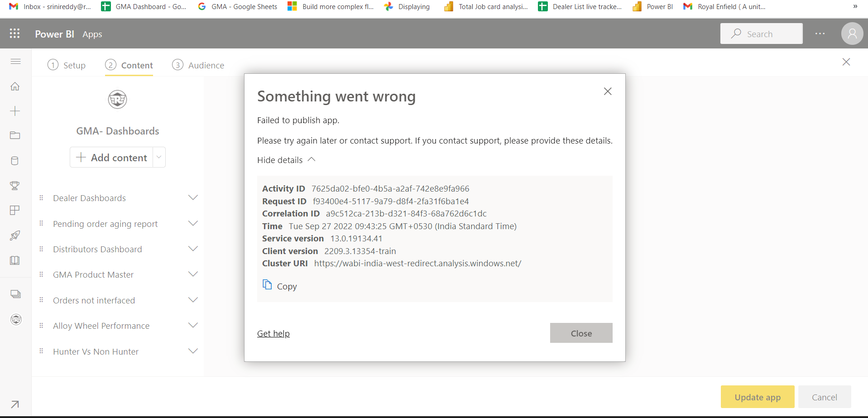Open Dealer List live tracker bookmark

tap(580, 6)
